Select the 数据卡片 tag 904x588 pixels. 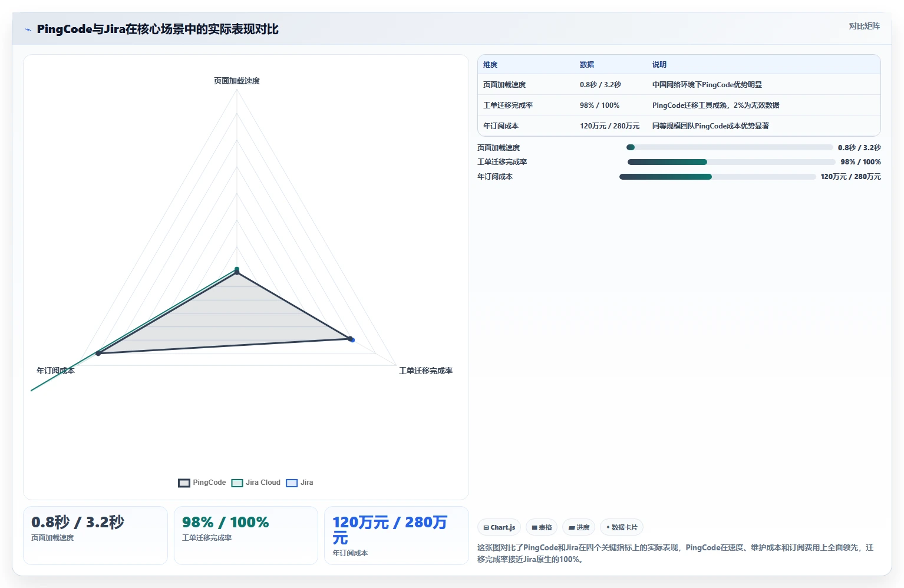[622, 527]
